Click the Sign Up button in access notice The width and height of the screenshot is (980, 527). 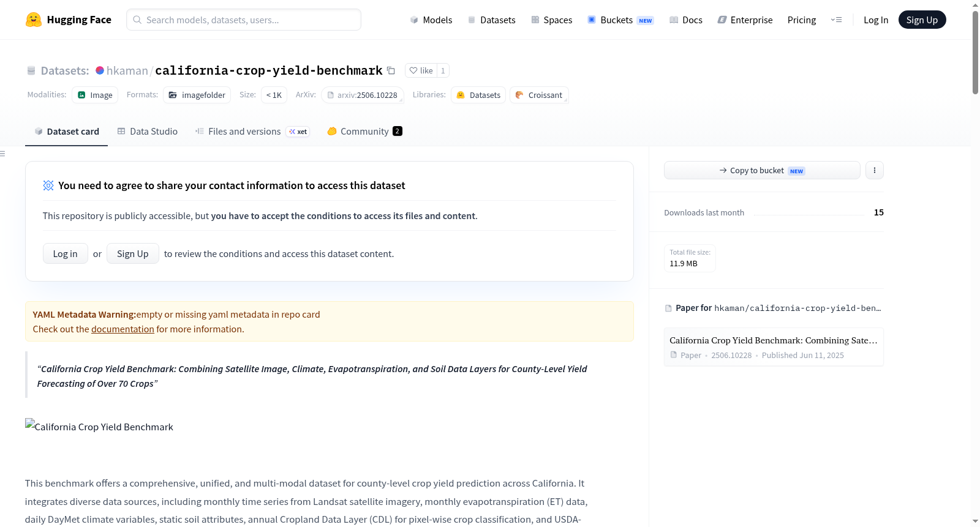133,253
